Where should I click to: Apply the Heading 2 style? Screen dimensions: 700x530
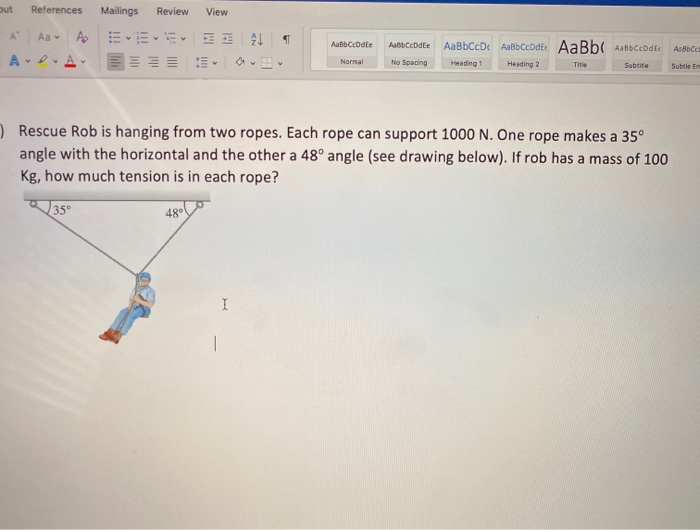(523, 53)
